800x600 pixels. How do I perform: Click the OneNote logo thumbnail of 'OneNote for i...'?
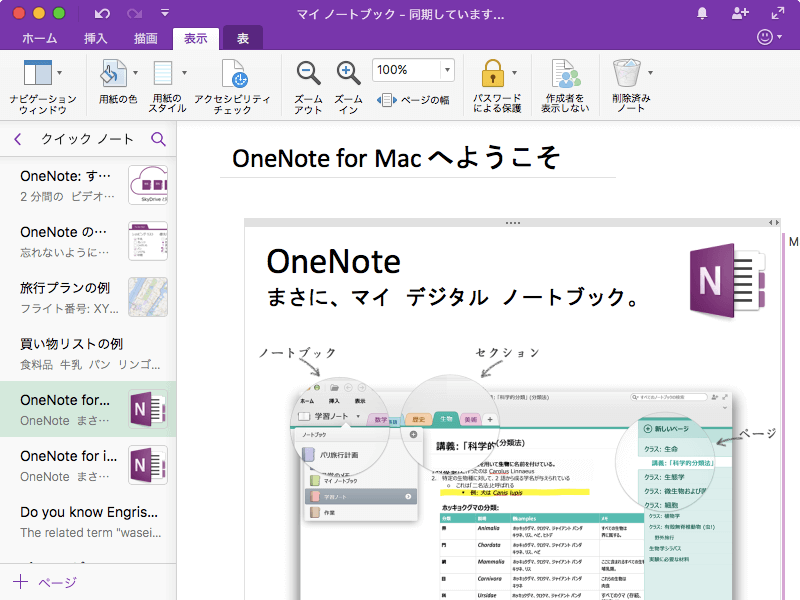pyautogui.click(x=148, y=465)
